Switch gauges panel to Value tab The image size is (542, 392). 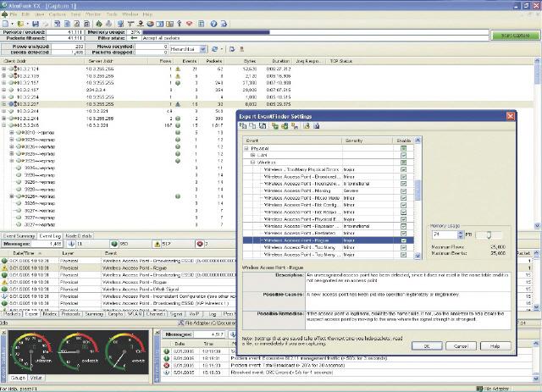point(36,378)
